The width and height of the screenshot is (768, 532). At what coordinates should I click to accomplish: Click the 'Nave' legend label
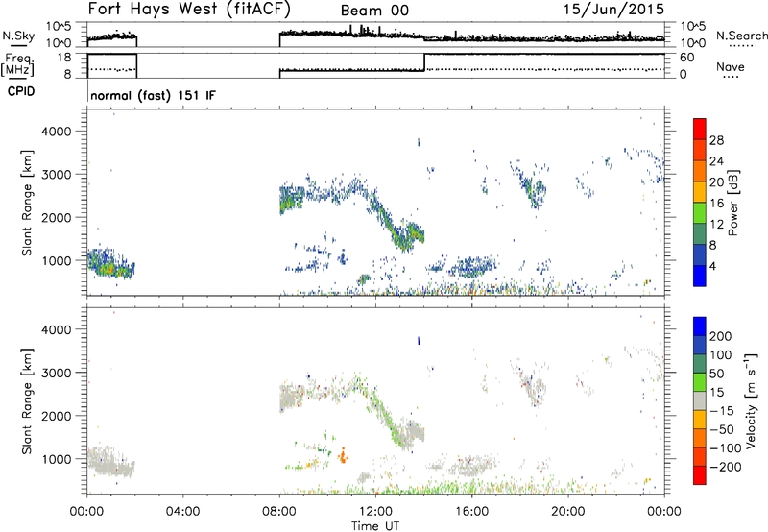tap(731, 66)
